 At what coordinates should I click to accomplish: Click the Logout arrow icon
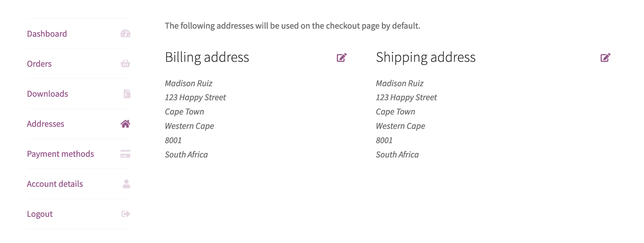[x=126, y=214]
